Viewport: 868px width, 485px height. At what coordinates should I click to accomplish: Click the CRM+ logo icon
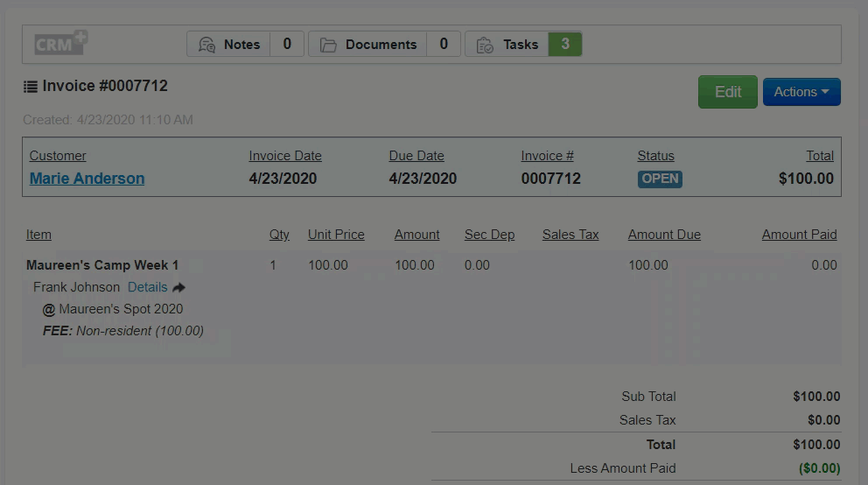(61, 44)
